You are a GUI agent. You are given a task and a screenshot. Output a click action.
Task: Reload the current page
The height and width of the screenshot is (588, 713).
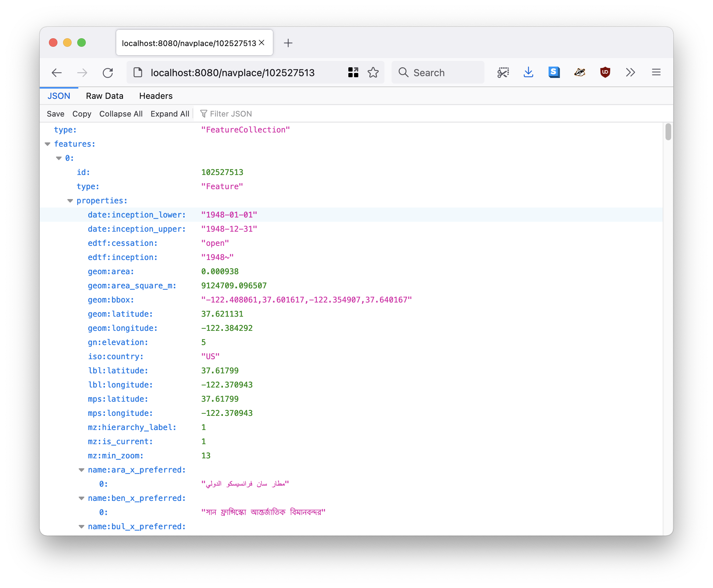point(108,73)
